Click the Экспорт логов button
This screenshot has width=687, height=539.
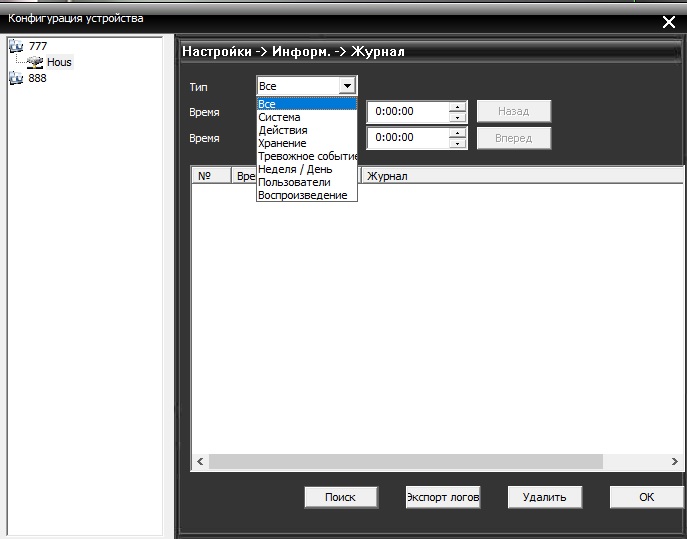pos(443,497)
